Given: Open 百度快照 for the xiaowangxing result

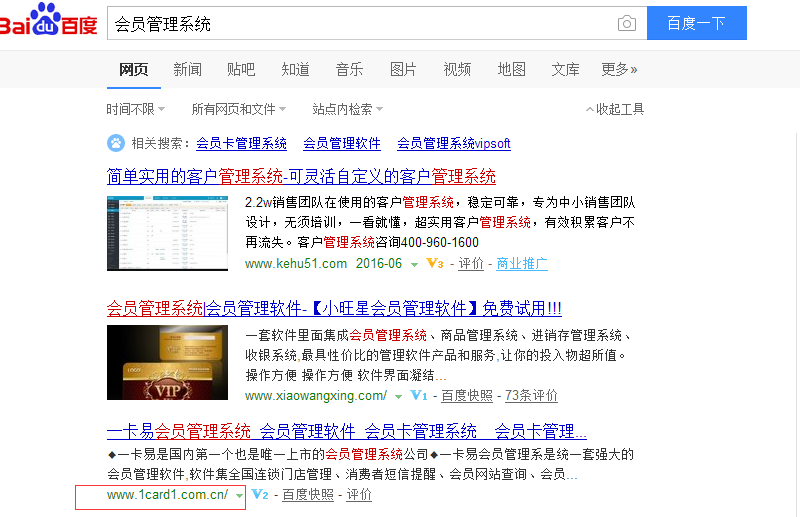Looking at the screenshot, I should pos(467,395).
